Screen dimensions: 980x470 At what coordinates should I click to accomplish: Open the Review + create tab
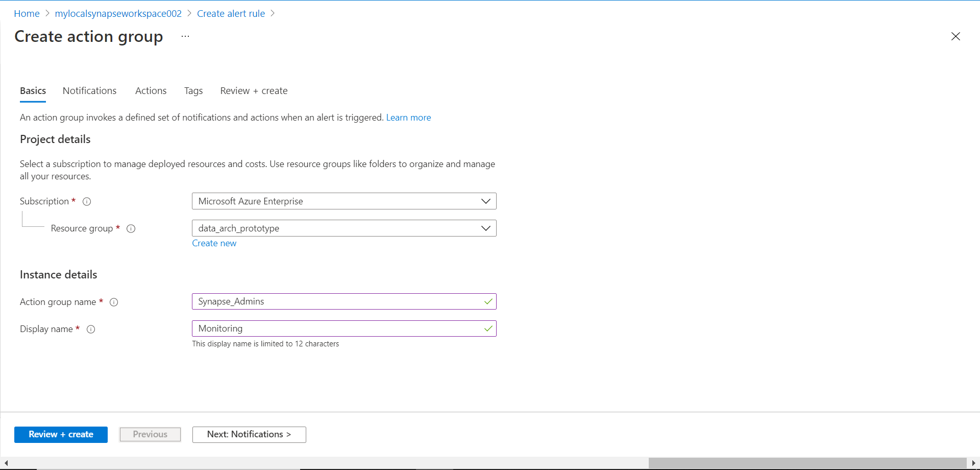pyautogui.click(x=254, y=90)
